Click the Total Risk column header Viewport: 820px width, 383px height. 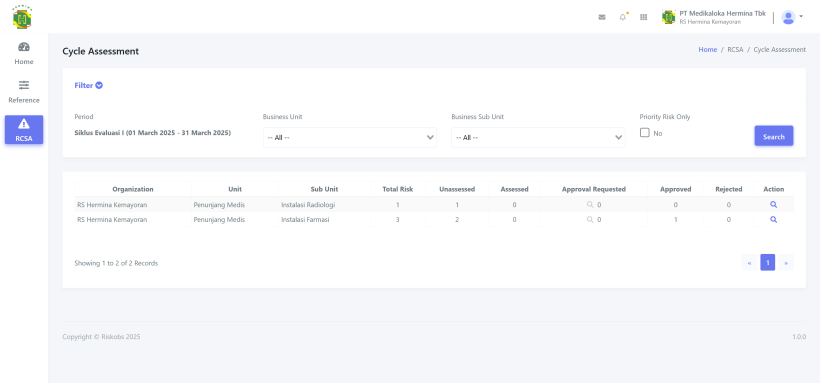click(398, 189)
